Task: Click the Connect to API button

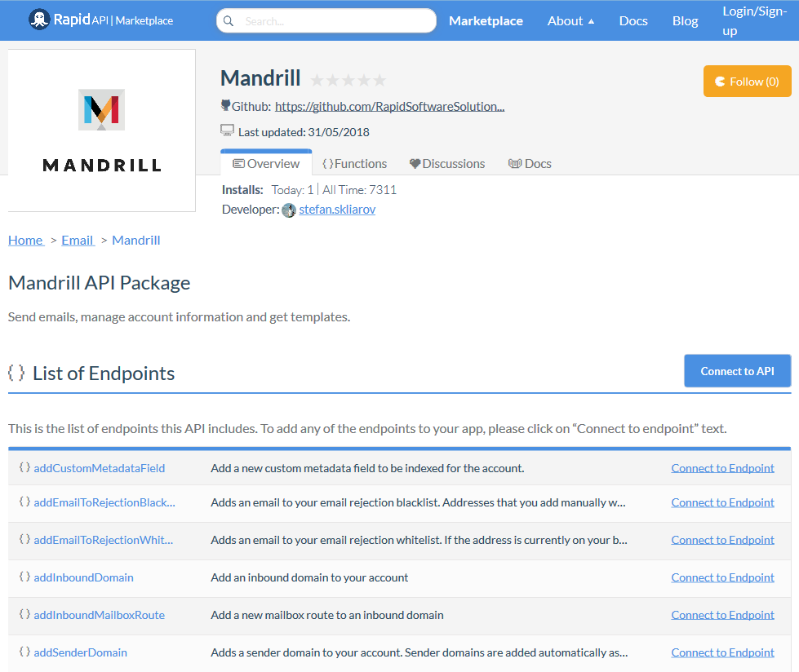Action: [x=737, y=371]
